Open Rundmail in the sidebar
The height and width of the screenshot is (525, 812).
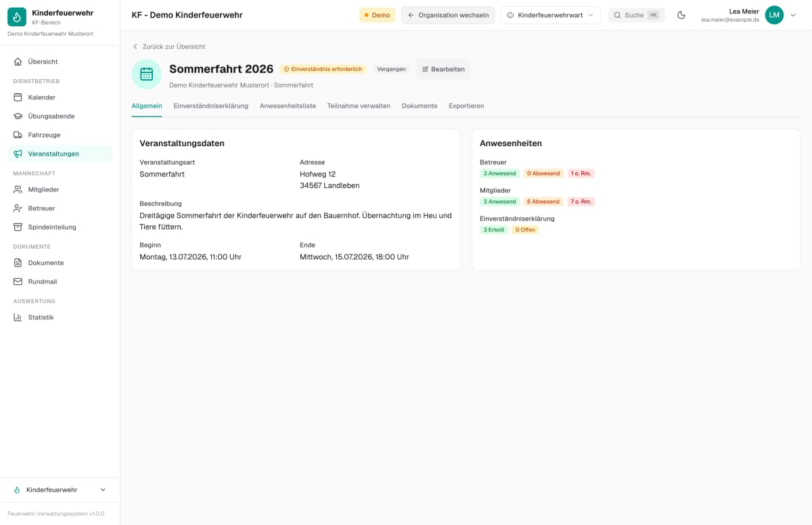60,281
